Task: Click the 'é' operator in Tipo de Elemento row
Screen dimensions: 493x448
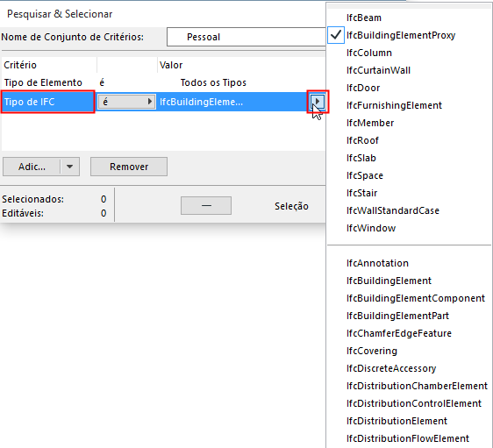Action: [102, 82]
